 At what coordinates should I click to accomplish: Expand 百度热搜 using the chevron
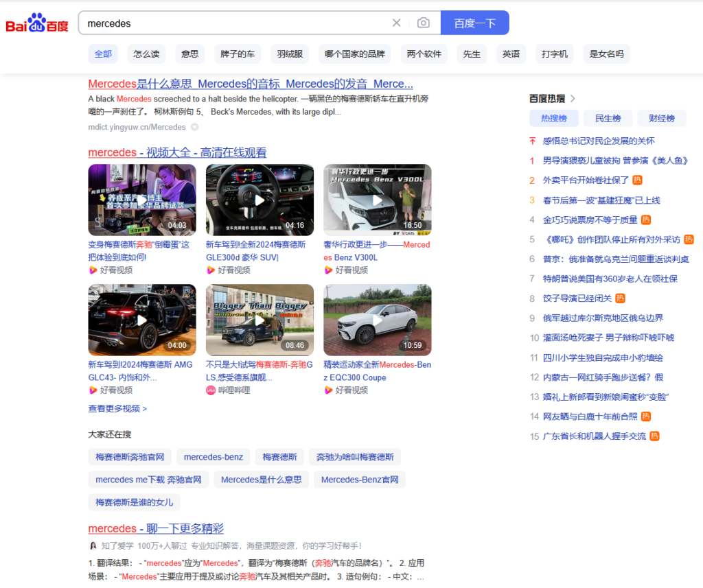pyautogui.click(x=573, y=98)
